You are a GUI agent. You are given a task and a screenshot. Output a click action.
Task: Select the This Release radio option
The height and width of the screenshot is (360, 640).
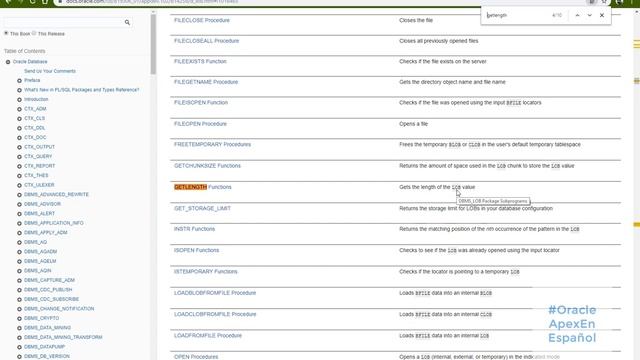(34, 33)
